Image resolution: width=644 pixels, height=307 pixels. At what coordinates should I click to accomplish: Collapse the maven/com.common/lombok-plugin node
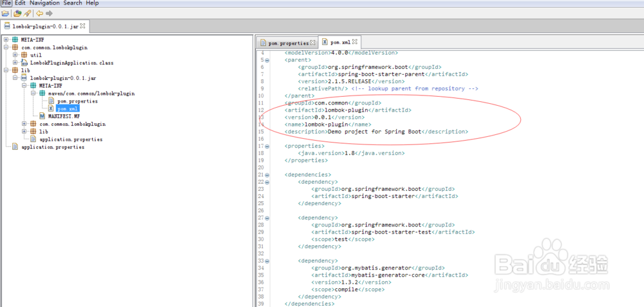33,94
